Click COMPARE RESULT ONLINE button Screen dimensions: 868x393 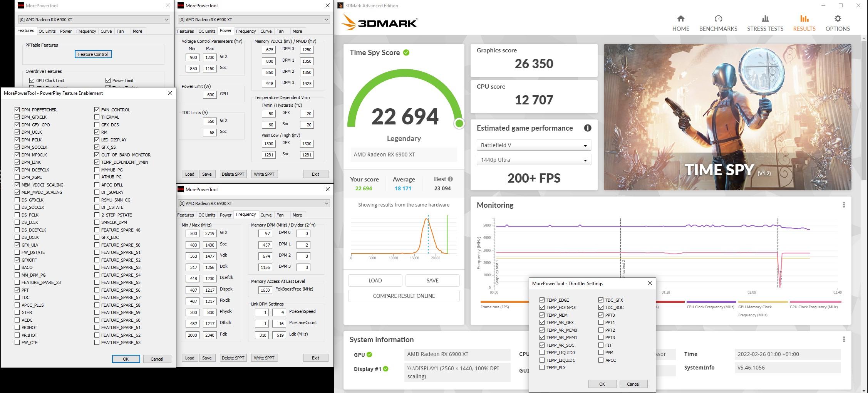tap(404, 296)
